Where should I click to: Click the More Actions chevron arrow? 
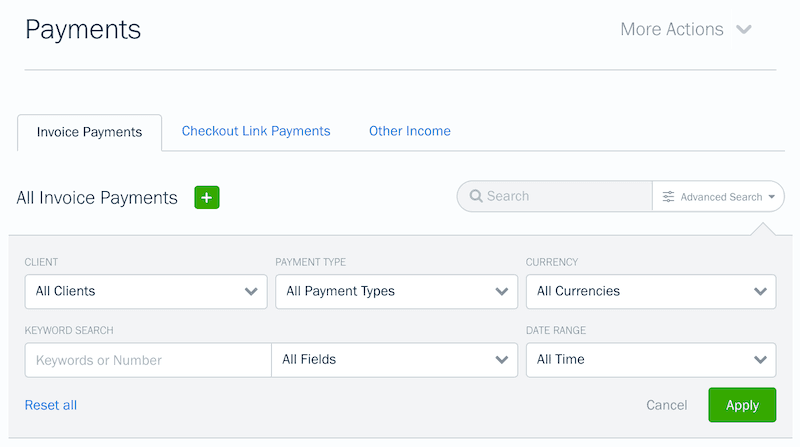744,30
